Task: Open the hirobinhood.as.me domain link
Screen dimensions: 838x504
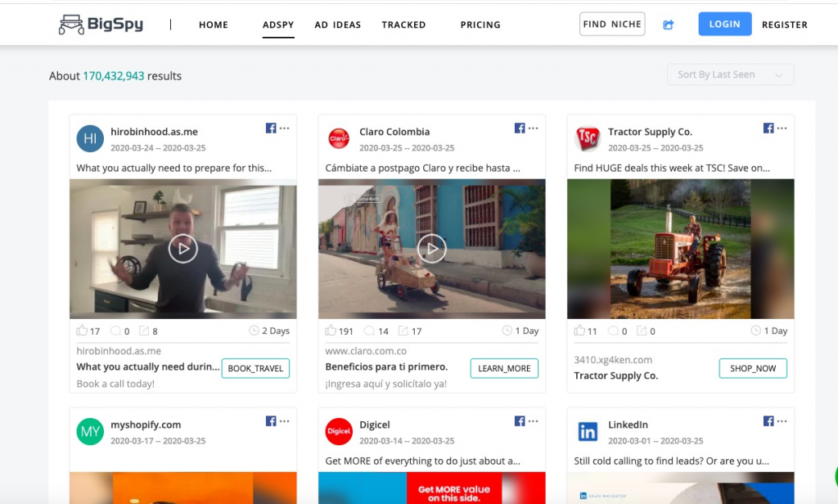Action: point(119,351)
